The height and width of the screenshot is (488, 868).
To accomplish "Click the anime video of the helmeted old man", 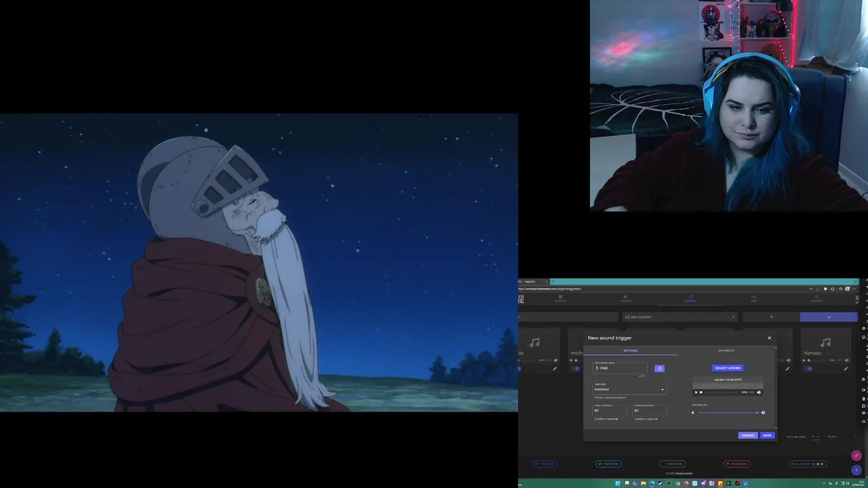I will (259, 262).
